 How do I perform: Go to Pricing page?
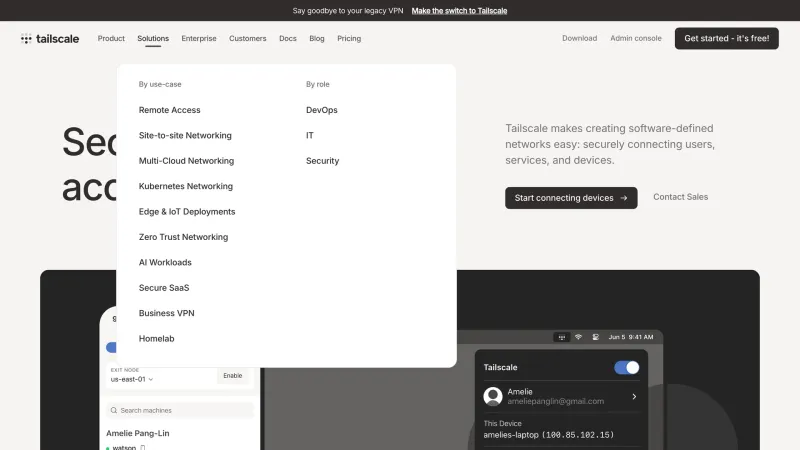tap(349, 38)
